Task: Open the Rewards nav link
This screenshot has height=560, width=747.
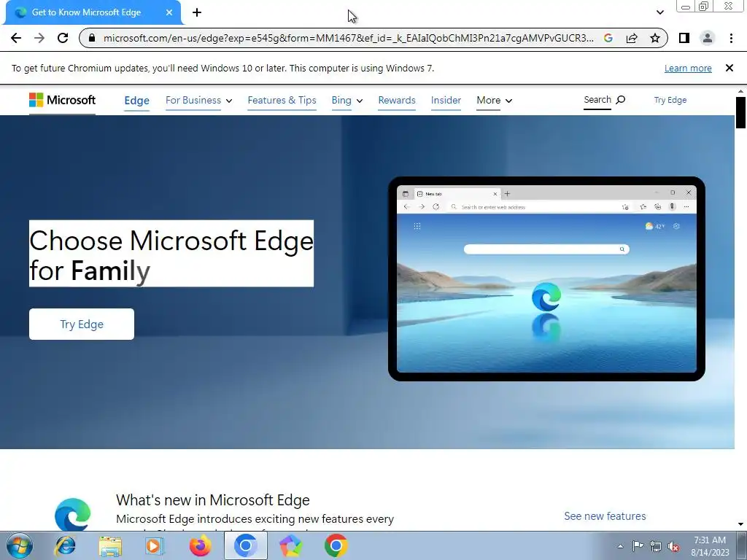Action: pyautogui.click(x=397, y=101)
